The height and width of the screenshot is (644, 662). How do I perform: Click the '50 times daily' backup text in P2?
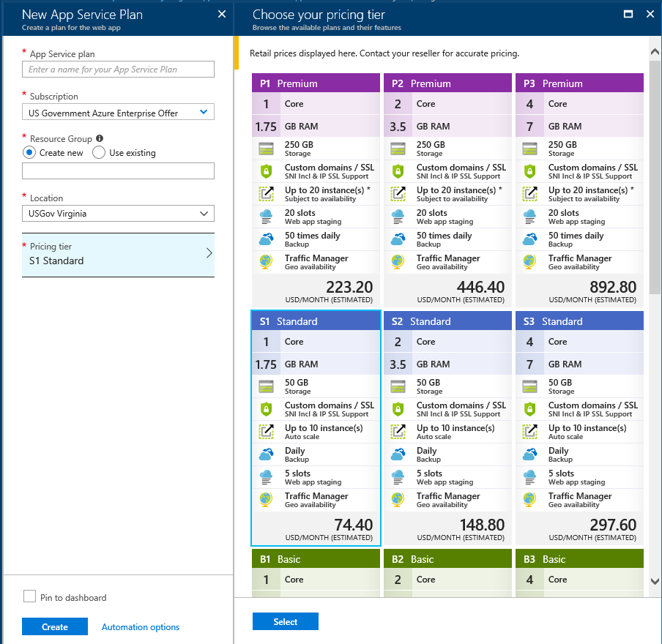tap(445, 236)
